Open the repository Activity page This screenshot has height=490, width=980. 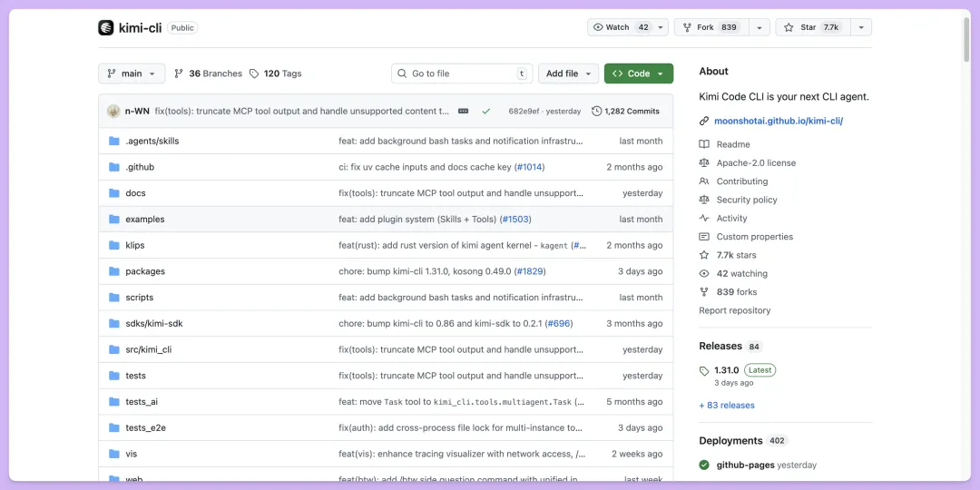(731, 219)
